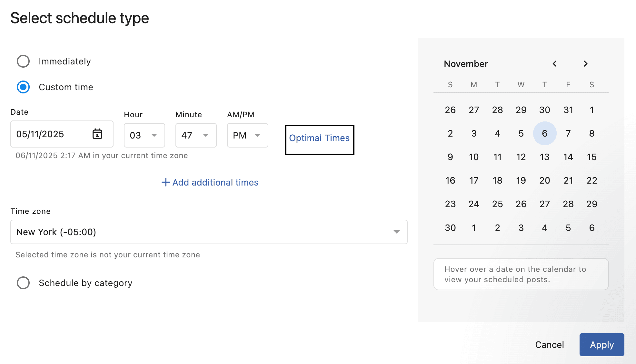Select November 25 in the calendar
Viewport: 636px width, 364px height.
pyautogui.click(x=497, y=204)
